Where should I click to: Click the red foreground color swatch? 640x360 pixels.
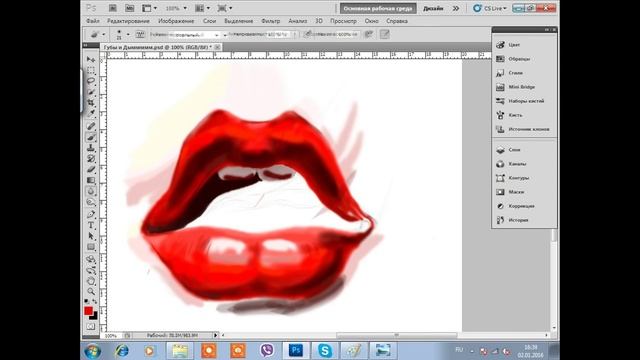pyautogui.click(x=88, y=311)
